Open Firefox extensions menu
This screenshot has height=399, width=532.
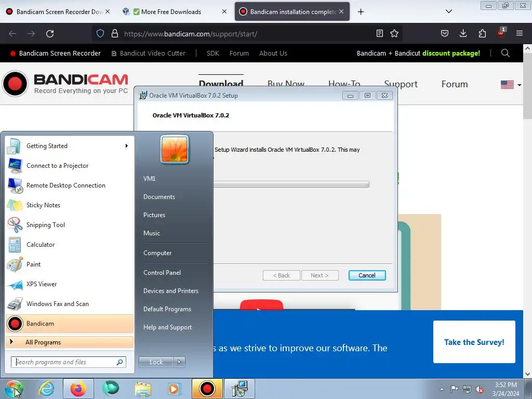(x=482, y=33)
